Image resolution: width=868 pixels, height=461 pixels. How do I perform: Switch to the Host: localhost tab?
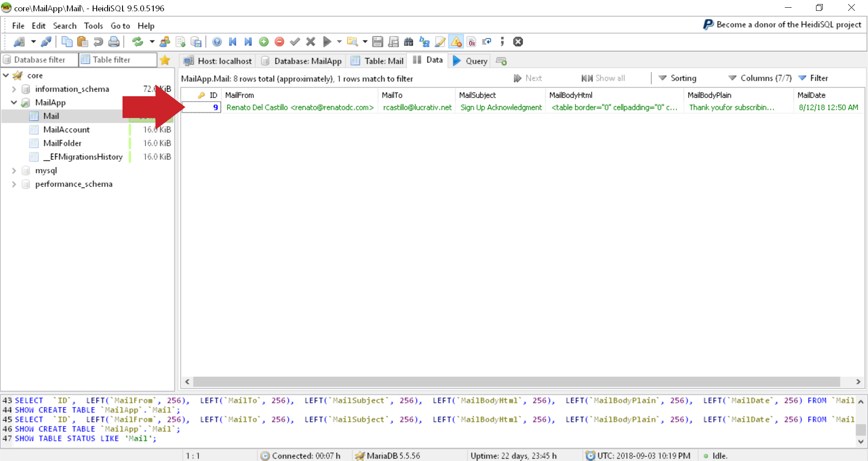click(218, 61)
